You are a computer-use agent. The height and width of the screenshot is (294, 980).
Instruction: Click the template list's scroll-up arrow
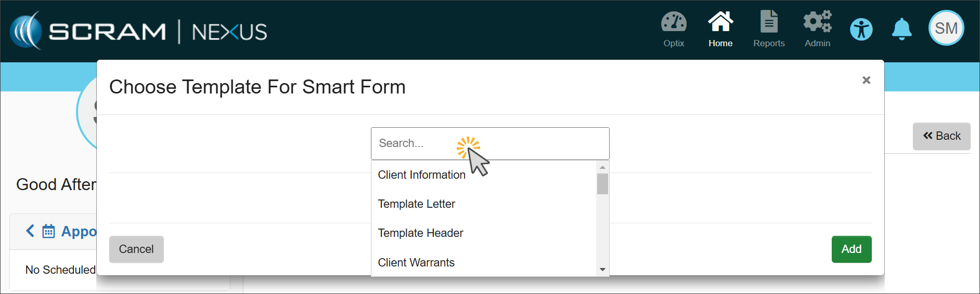coord(602,167)
